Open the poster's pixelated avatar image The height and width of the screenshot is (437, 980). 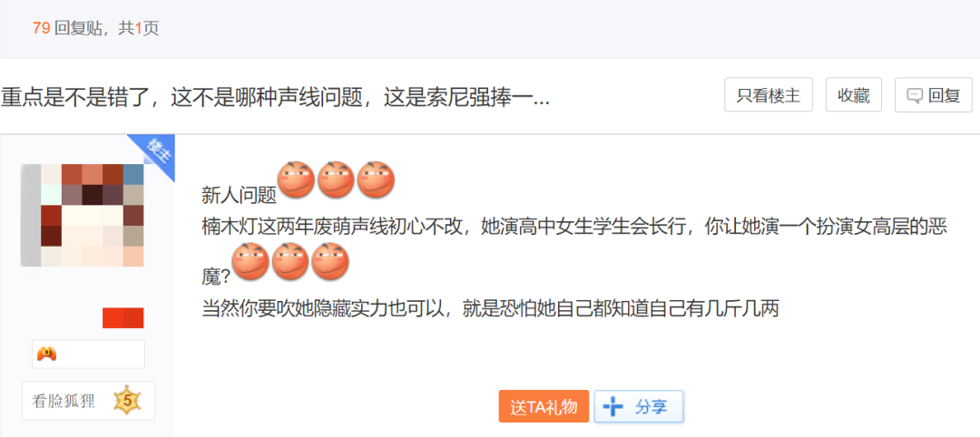pos(83,216)
